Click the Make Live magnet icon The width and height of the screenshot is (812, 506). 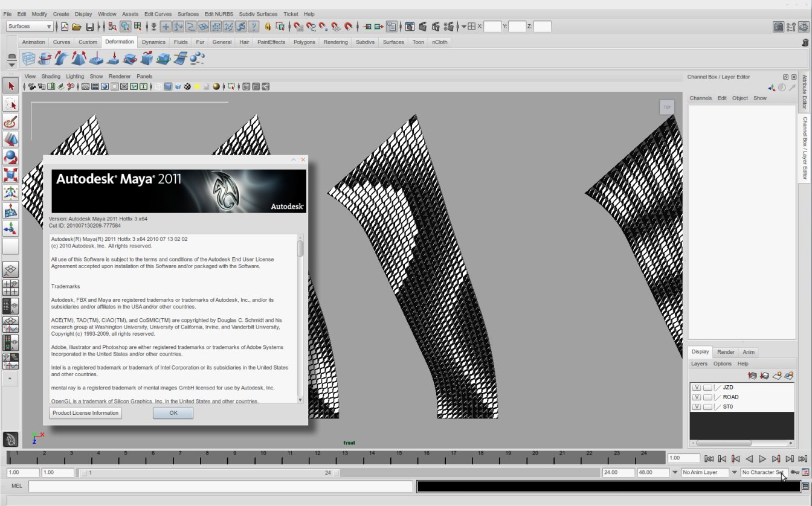(349, 27)
